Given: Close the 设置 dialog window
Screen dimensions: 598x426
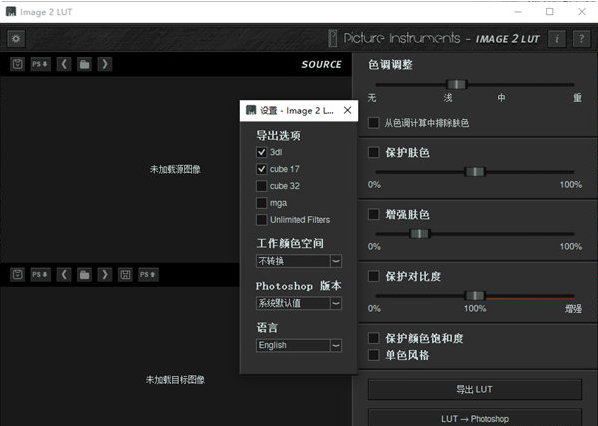Looking at the screenshot, I should 347,111.
